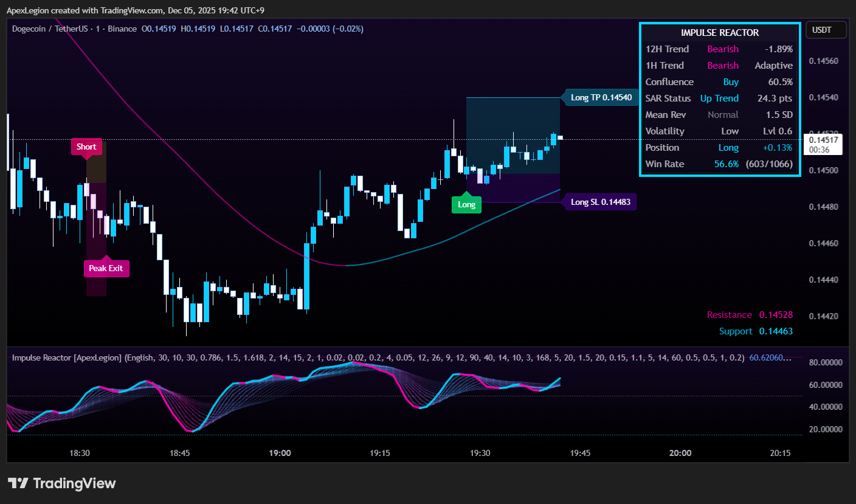Image resolution: width=856 pixels, height=504 pixels.
Task: Click Bearish in the 1H Trend row
Action: tap(723, 66)
